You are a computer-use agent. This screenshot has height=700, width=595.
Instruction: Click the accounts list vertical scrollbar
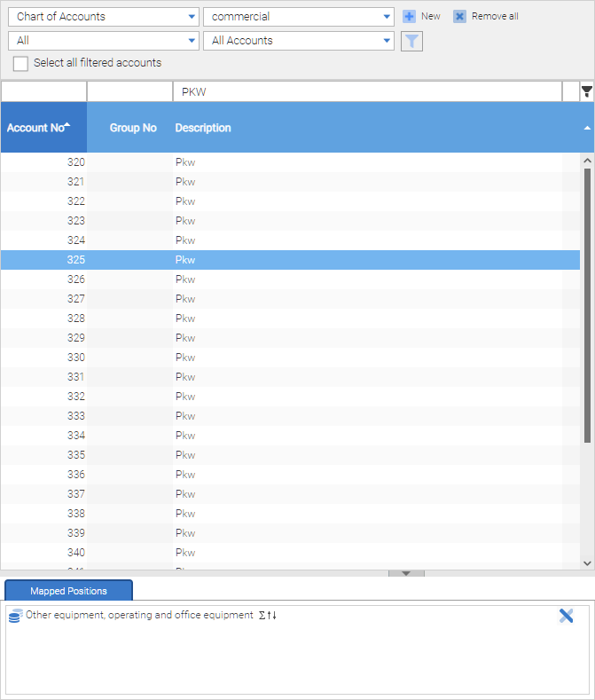tap(587, 302)
